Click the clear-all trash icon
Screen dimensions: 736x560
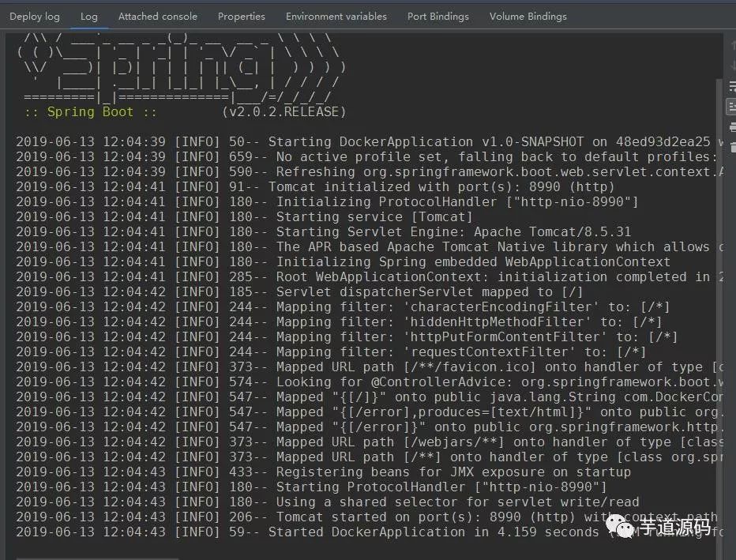(733, 148)
